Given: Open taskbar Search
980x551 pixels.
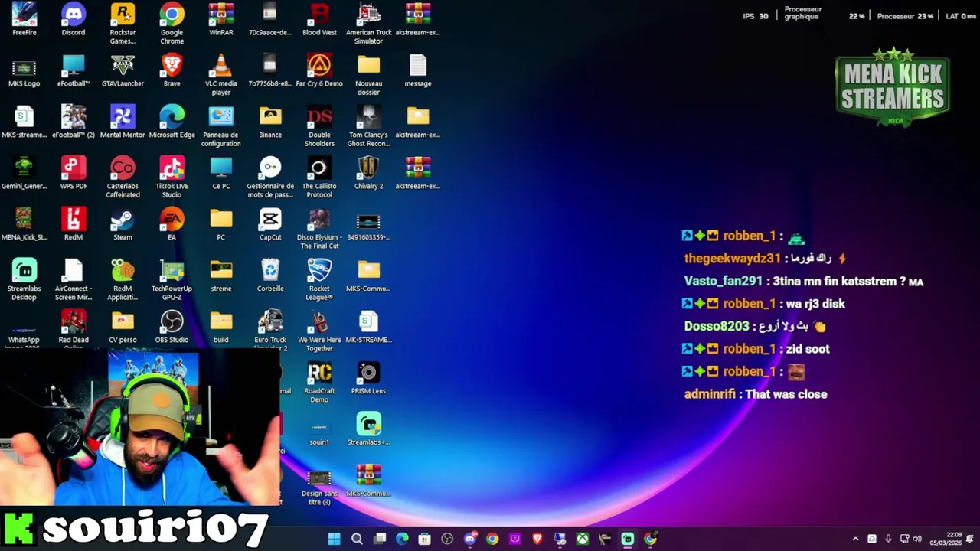Looking at the screenshot, I should click(x=357, y=539).
